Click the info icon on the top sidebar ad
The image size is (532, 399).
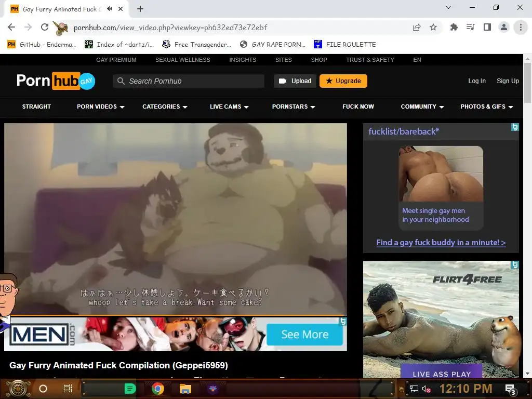515,127
